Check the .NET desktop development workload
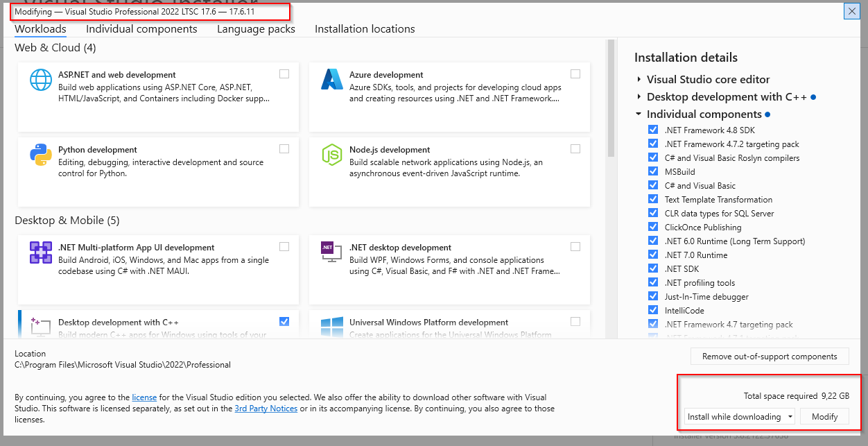 coord(575,247)
